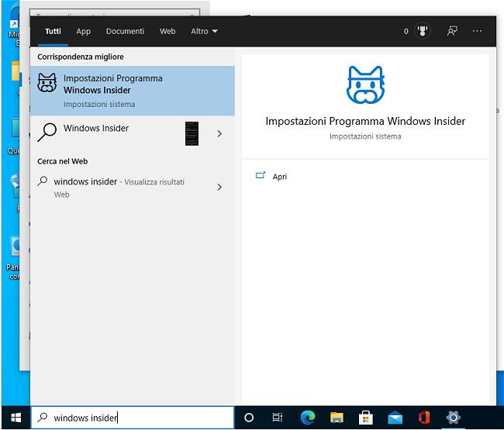Open Task View from the taskbar

(278, 418)
